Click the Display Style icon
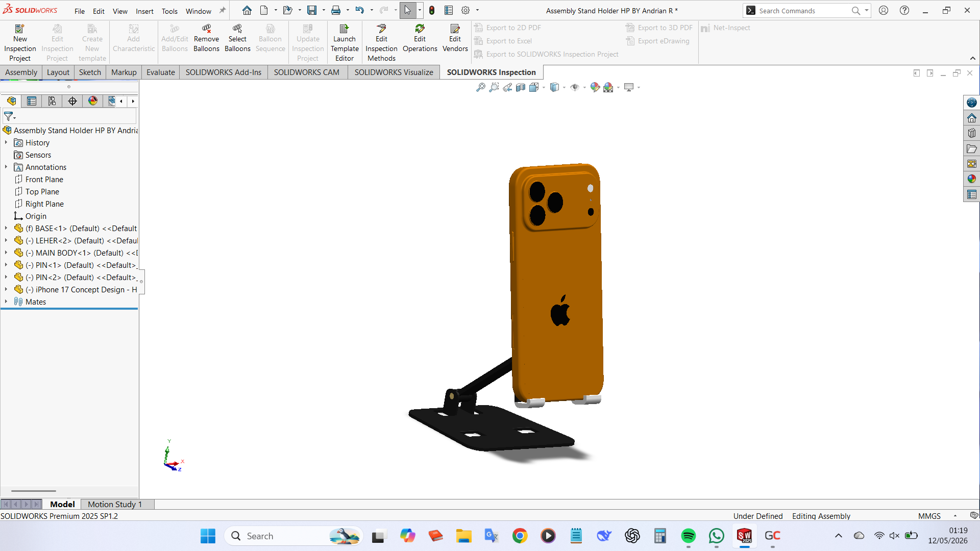980x551 pixels. pyautogui.click(x=555, y=87)
